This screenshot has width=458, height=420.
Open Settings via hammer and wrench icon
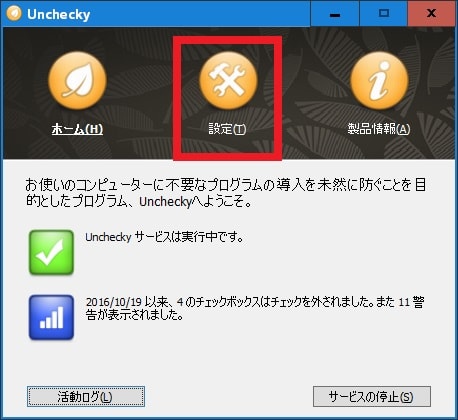228,80
